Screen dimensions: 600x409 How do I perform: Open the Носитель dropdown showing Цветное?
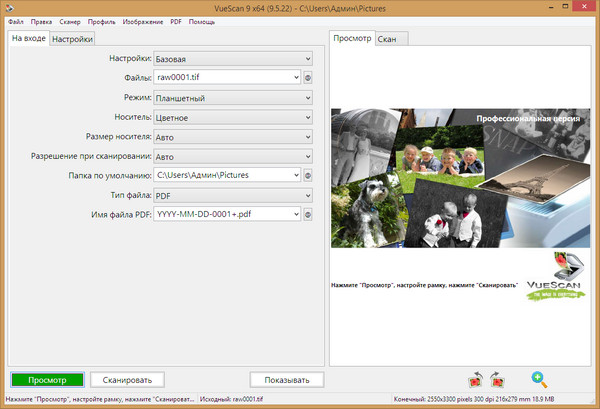click(233, 117)
